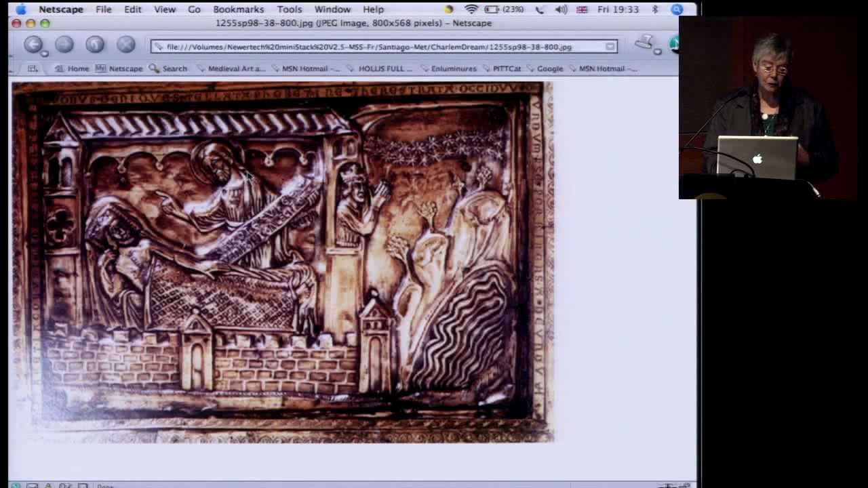The image size is (868, 488).
Task: Open the Home bookmark
Action: [x=72, y=68]
